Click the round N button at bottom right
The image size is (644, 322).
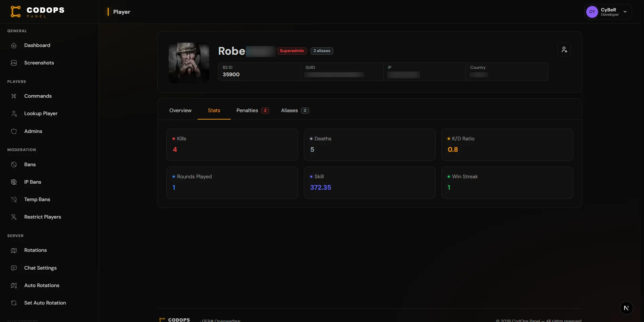coord(626,308)
